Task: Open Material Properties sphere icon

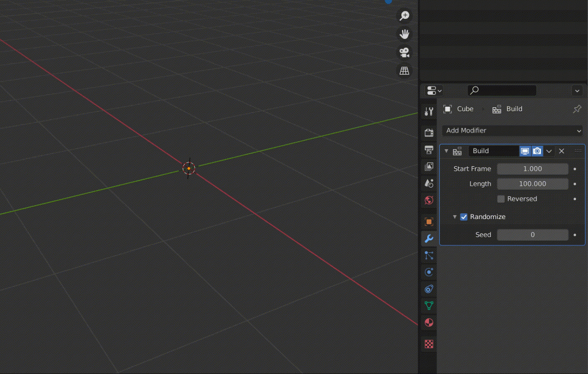Action: pyautogui.click(x=428, y=322)
